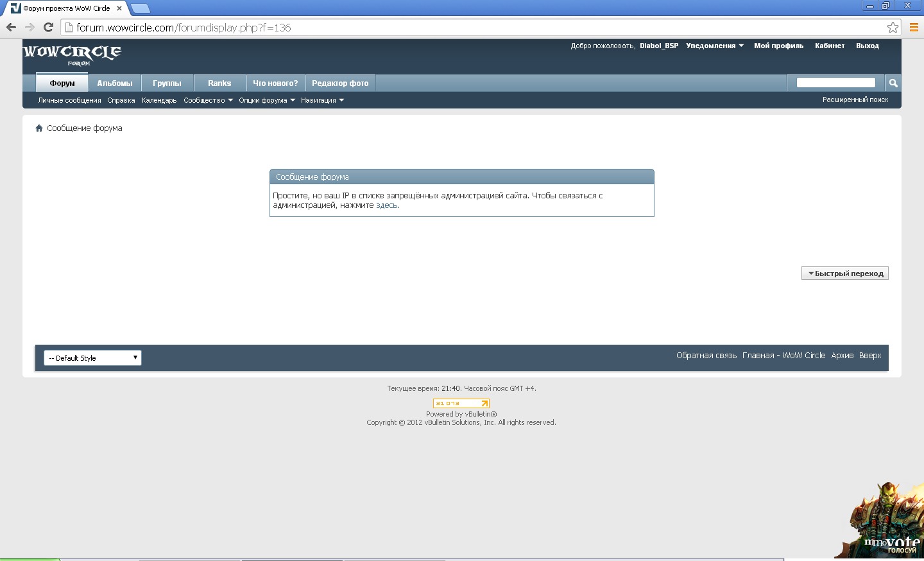The image size is (924, 561).
Task: Click the Текущее время 21:40 text
Action: point(461,388)
